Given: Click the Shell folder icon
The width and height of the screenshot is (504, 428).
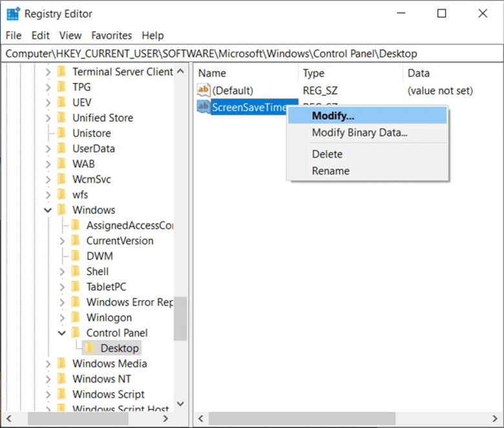Looking at the screenshot, I should coord(76,271).
